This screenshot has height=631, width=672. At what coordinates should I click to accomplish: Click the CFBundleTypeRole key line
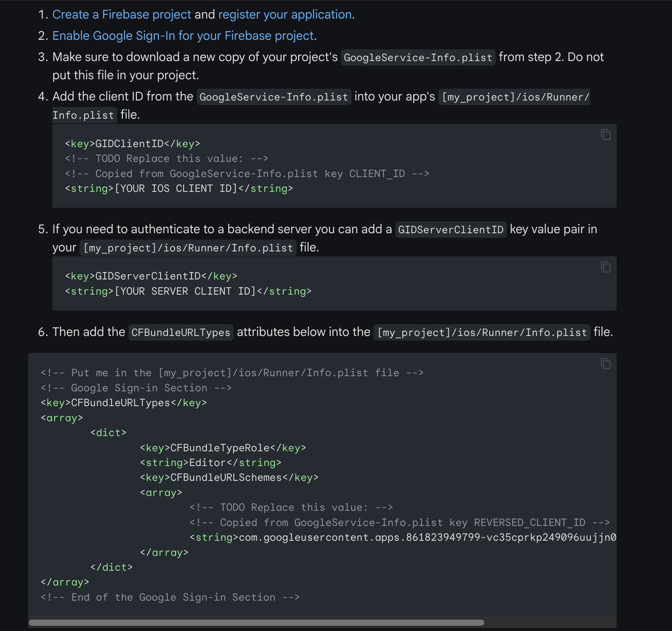(223, 448)
